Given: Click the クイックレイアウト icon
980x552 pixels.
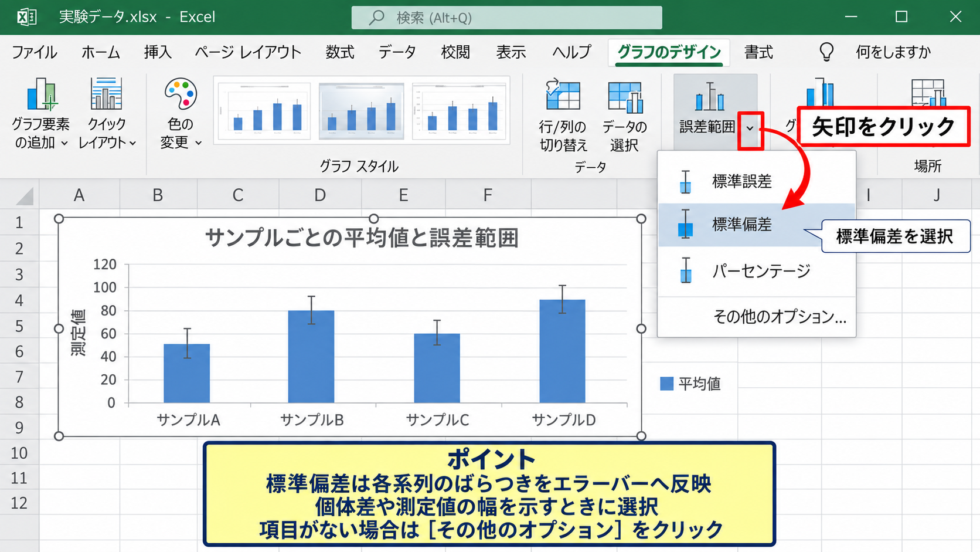Looking at the screenshot, I should (x=106, y=94).
